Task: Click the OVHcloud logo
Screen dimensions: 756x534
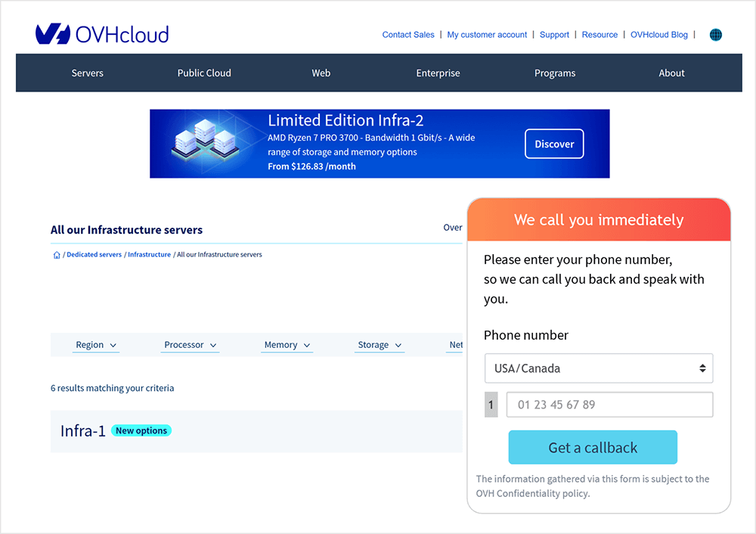Action: pos(101,33)
